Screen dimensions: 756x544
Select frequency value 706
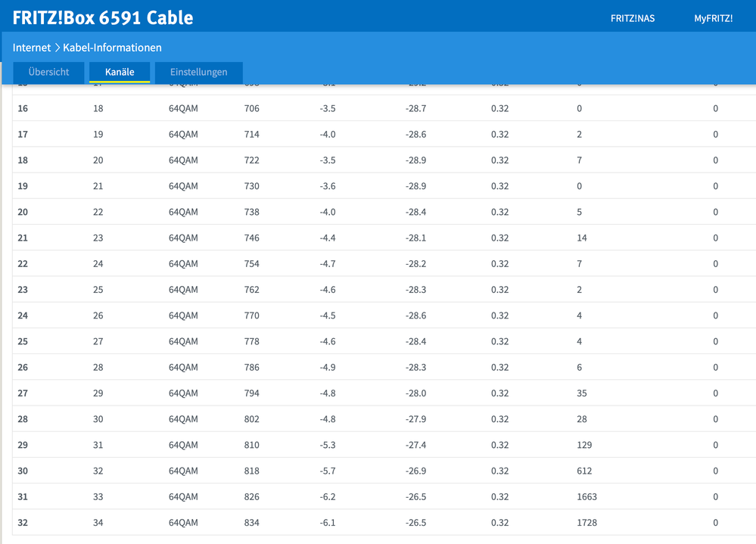click(x=252, y=108)
